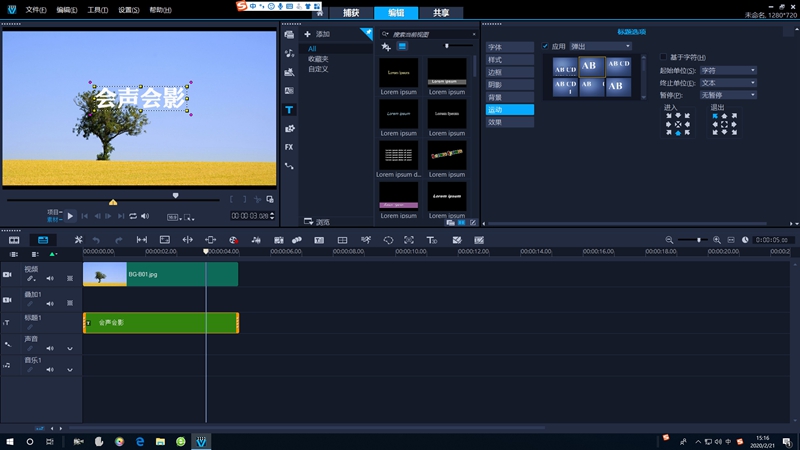Open the Title library icon in sidebar
Screen dimensions: 800x450
coord(289,110)
